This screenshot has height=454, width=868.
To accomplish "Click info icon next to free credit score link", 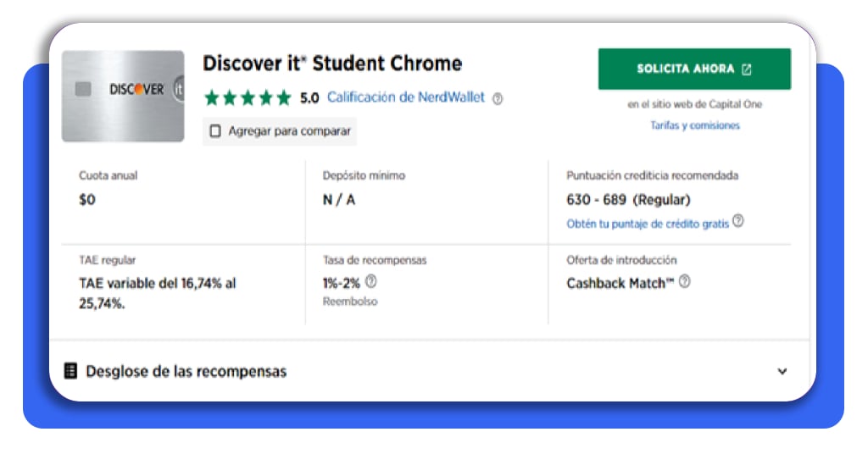I will tap(738, 221).
